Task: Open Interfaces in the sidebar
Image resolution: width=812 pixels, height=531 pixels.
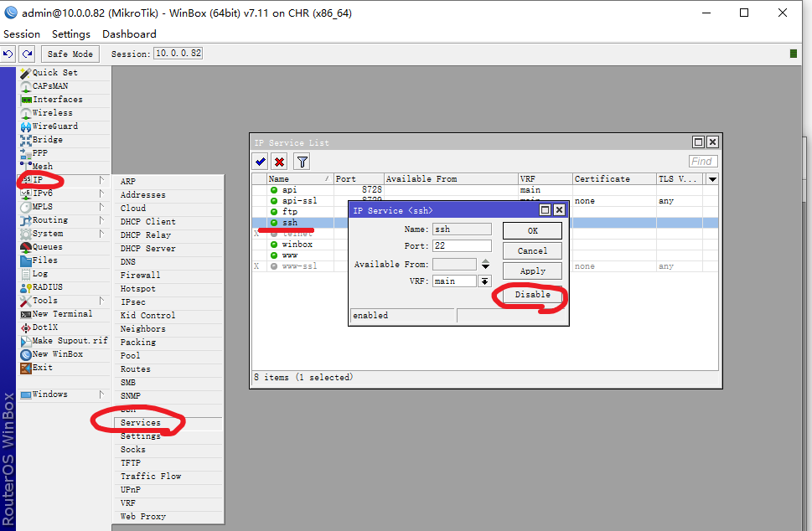Action: (x=65, y=100)
